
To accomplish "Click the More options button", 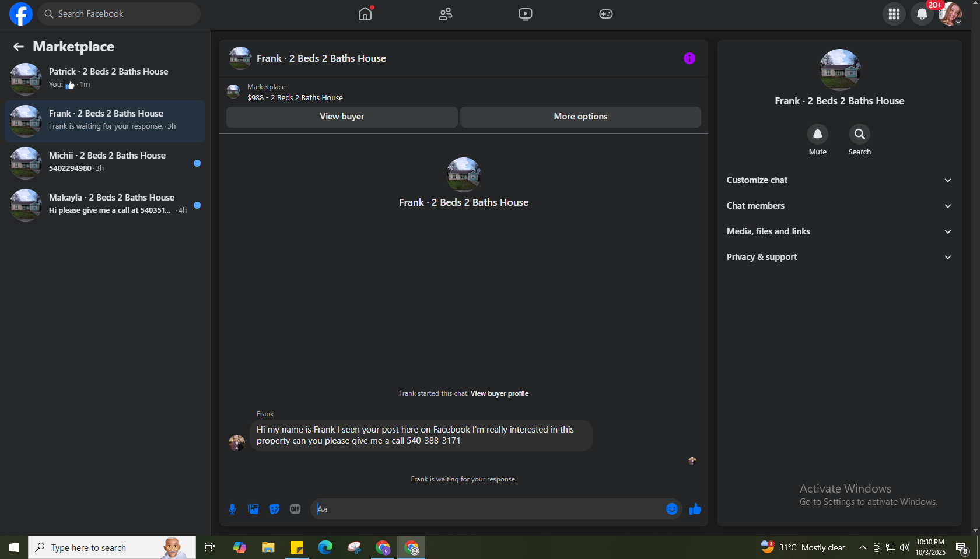I will [580, 117].
